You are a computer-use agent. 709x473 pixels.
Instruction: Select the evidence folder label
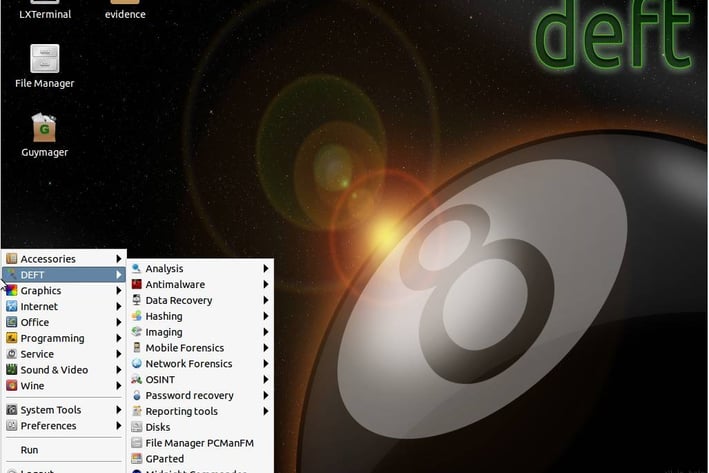point(125,14)
